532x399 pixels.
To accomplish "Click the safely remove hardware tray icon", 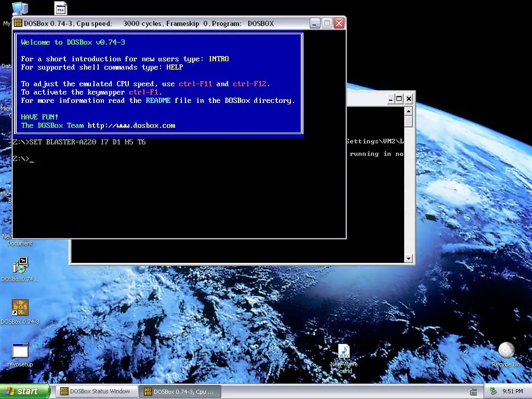I will (493, 392).
